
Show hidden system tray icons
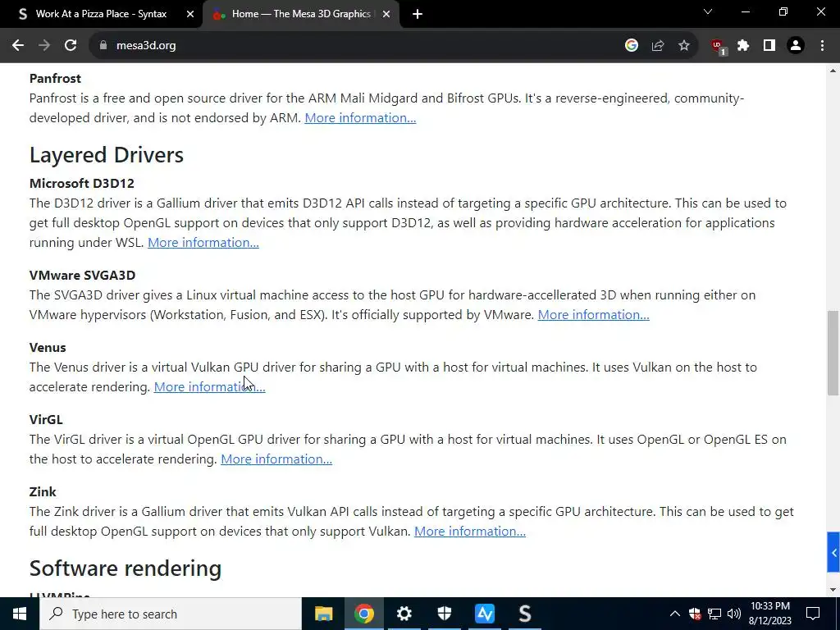click(675, 614)
